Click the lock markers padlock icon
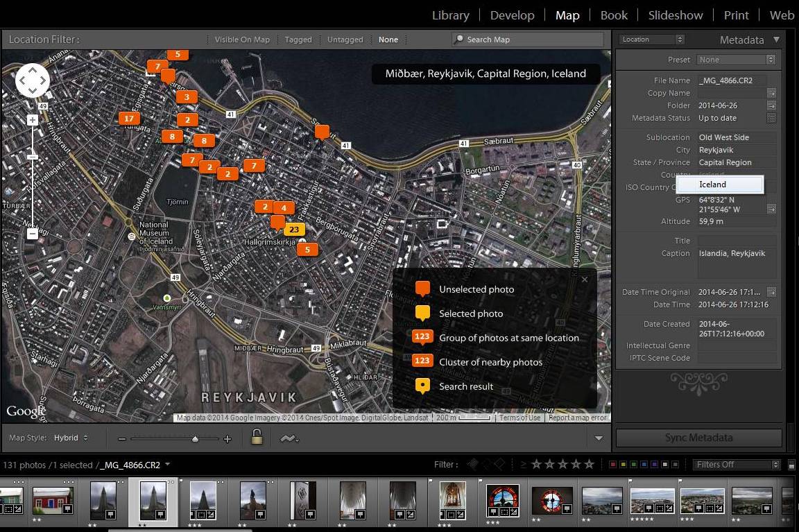The width and height of the screenshot is (799, 532). pyautogui.click(x=257, y=438)
